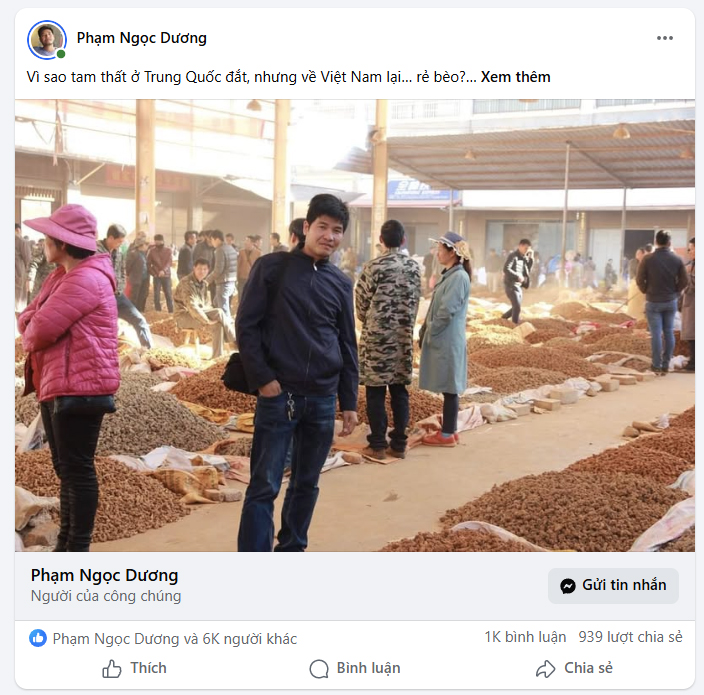
Task: View the 1K bình luận comments count
Action: click(x=525, y=637)
